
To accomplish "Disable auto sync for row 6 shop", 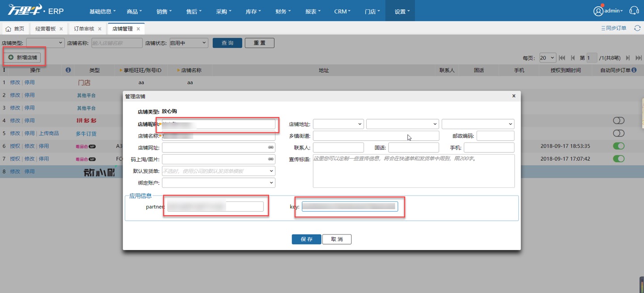I will pyautogui.click(x=619, y=146).
